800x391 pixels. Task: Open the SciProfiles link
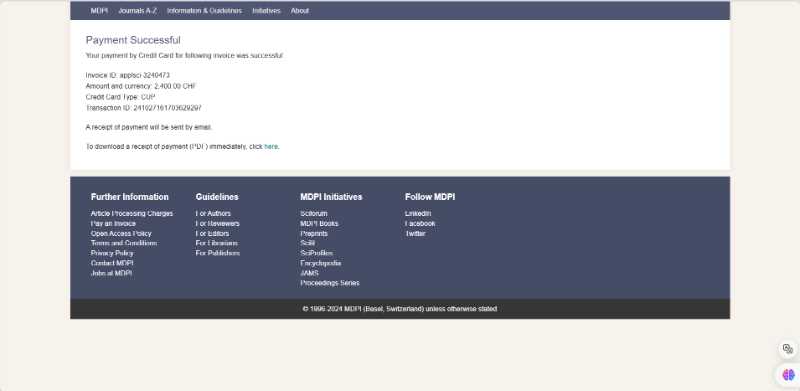pos(316,253)
